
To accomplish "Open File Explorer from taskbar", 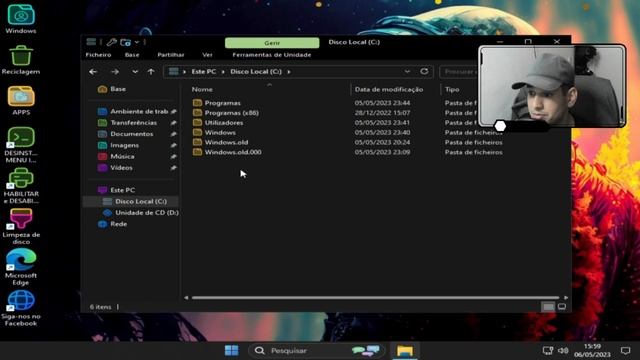I will click(x=405, y=351).
